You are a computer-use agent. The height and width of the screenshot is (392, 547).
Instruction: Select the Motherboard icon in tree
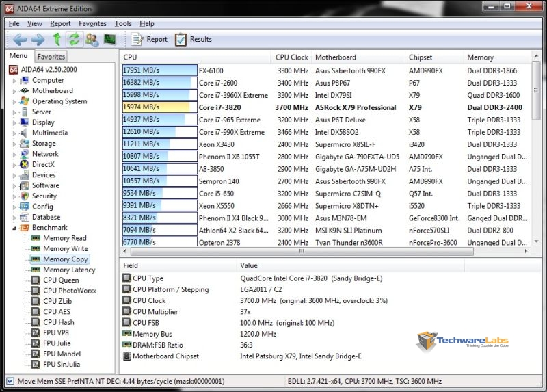[x=25, y=91]
